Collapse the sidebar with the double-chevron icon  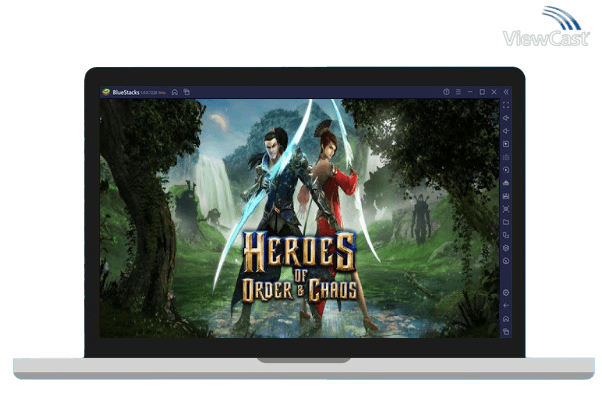click(x=506, y=92)
